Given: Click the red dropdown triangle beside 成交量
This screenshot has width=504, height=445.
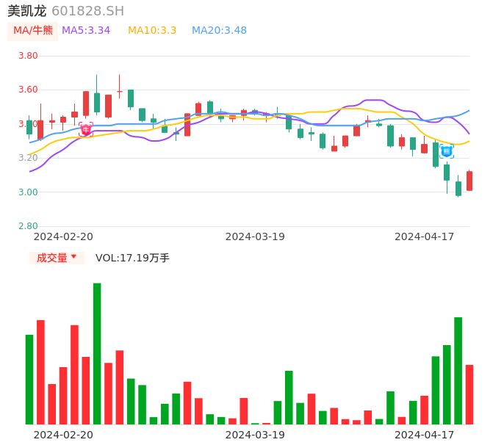Looking at the screenshot, I should 73,258.
